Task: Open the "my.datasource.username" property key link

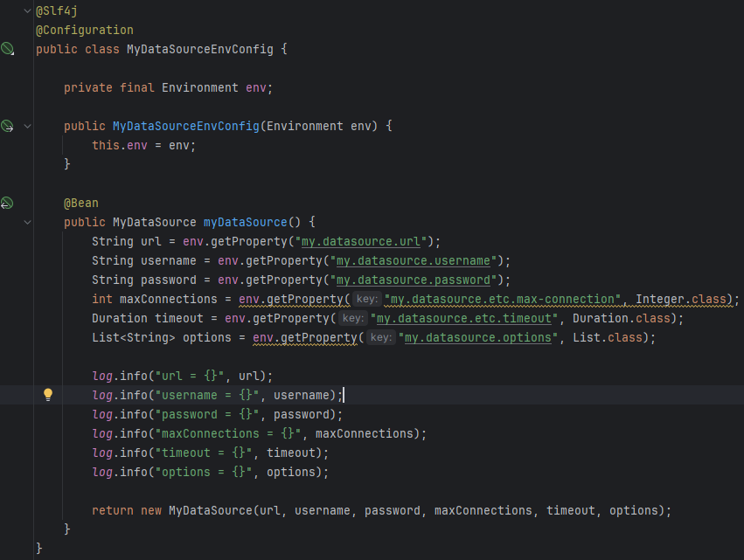Action: point(413,261)
